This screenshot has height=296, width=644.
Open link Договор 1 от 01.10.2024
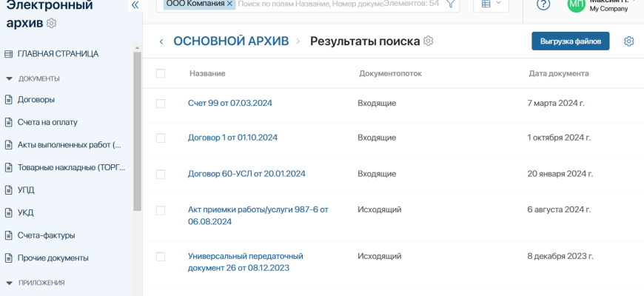point(232,138)
